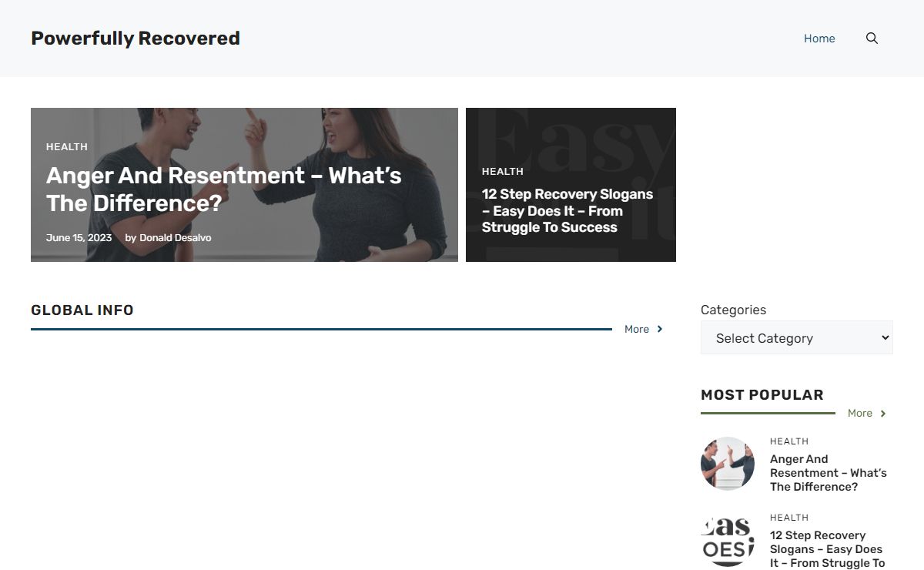Click the HEALTH tag above the Anger article banner
The image size is (924, 570).
67,147
